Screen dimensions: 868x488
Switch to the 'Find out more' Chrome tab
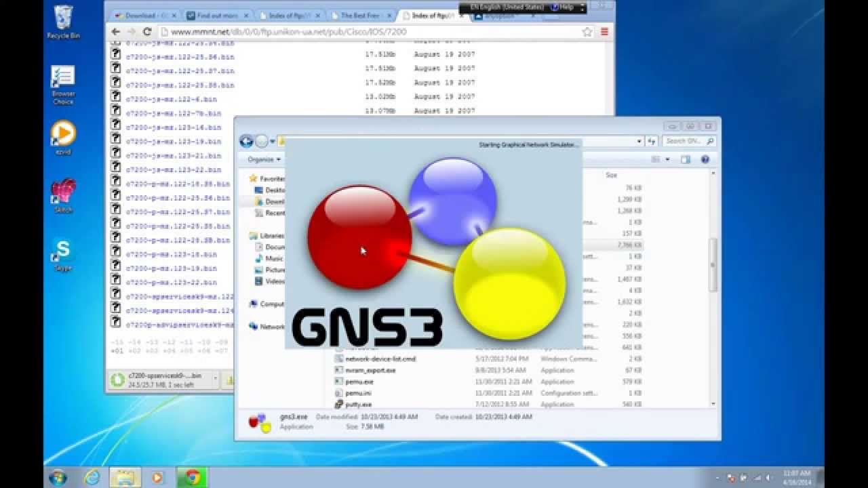tap(217, 15)
